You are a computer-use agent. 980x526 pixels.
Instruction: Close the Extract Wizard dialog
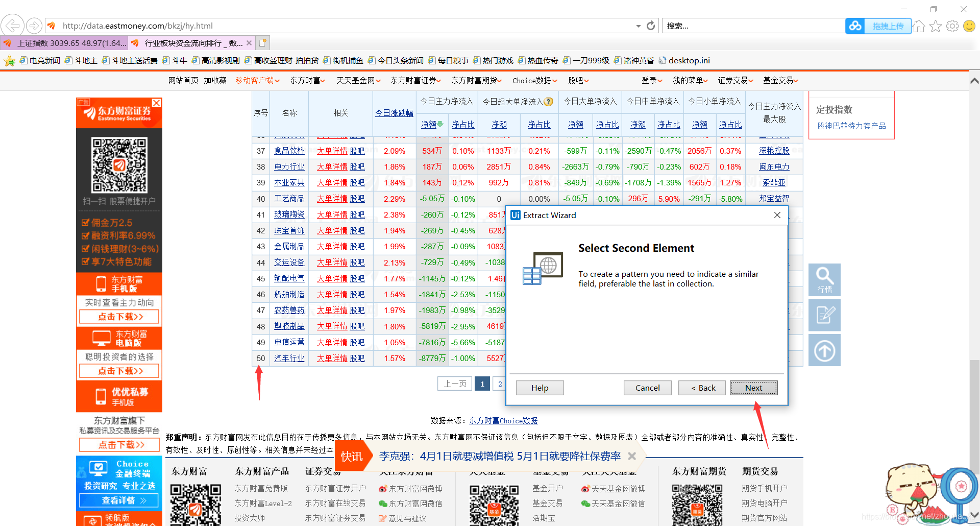[777, 215]
